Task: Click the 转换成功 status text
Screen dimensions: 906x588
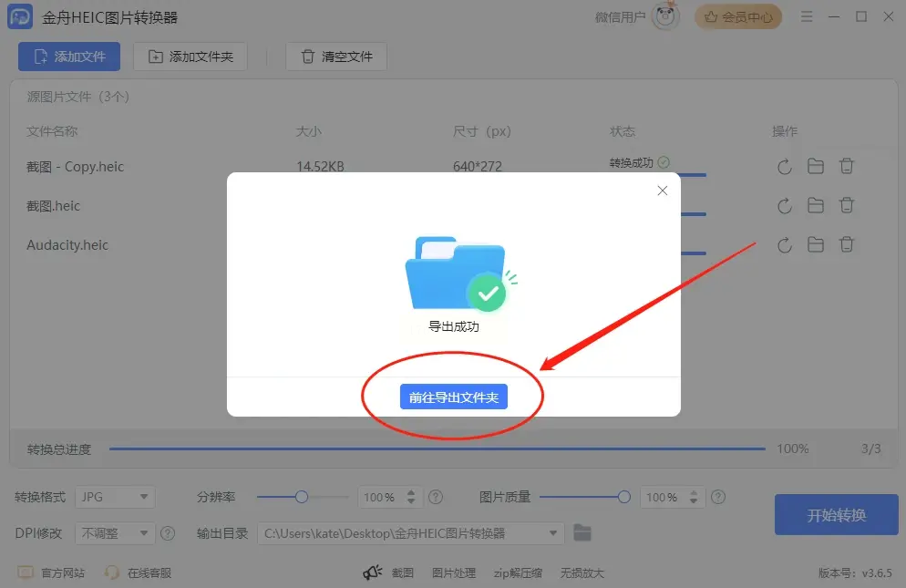Action: point(631,162)
